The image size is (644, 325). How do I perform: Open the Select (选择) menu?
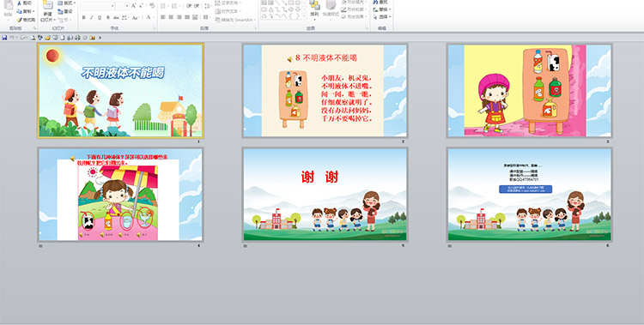click(x=382, y=17)
